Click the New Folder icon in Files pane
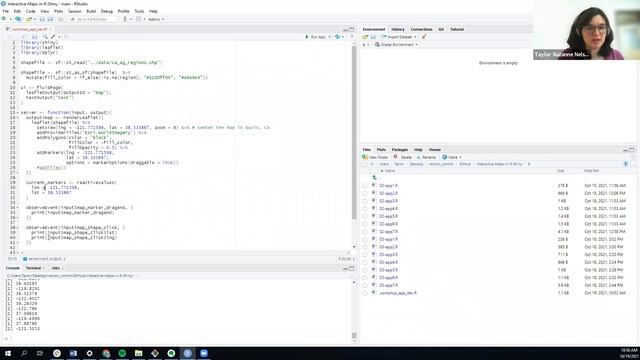 pyautogui.click(x=365, y=157)
